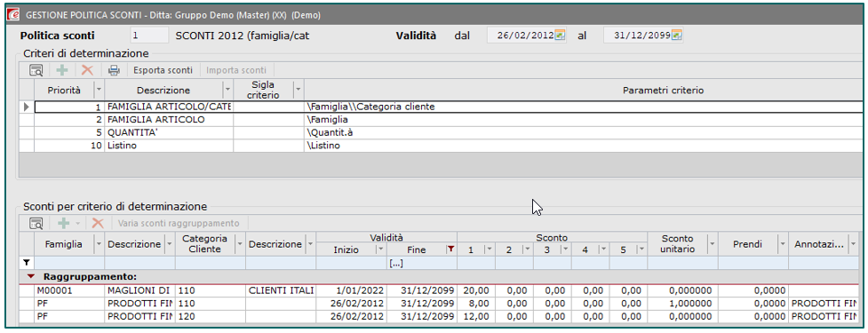The image size is (868, 333).
Task: Open the Inizio column filter dropdown
Action: (380, 250)
